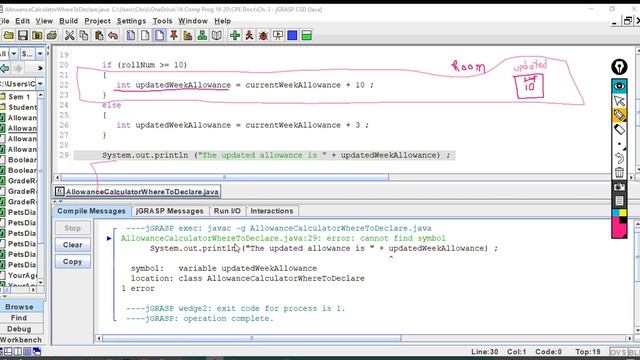
Task: Click the message pane horizontal scrollbar
Action: tap(251, 338)
